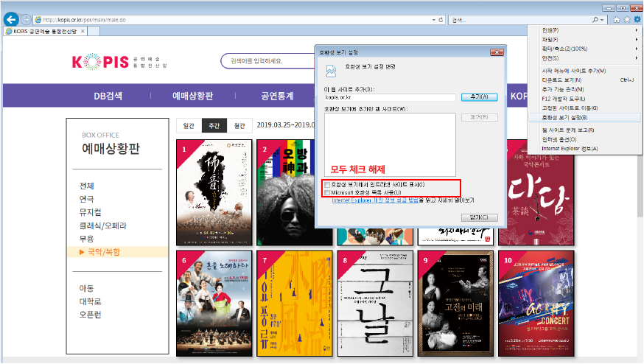The width and height of the screenshot is (644, 364).
Task: Expand the 인쇄(P) submenu
Action: click(585, 30)
